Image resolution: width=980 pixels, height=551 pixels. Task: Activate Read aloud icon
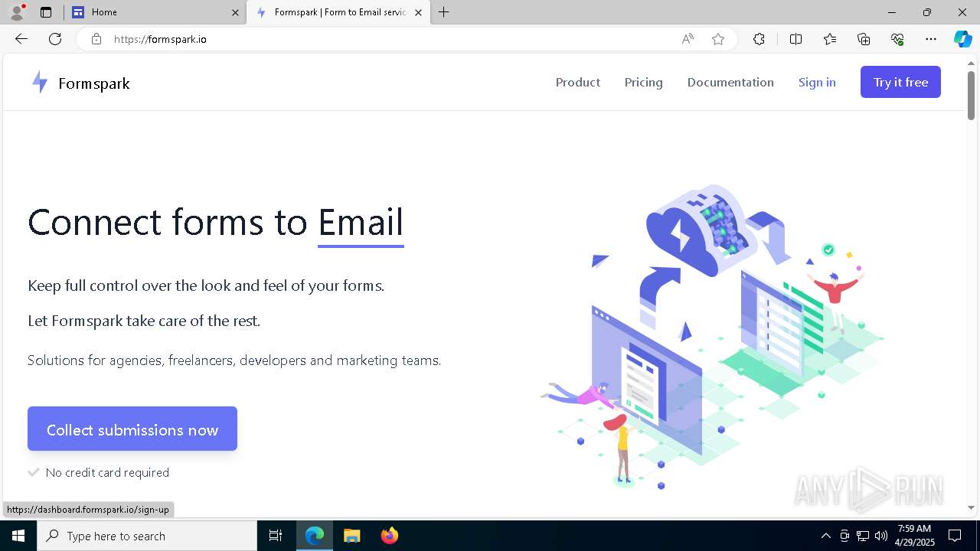[x=688, y=39]
